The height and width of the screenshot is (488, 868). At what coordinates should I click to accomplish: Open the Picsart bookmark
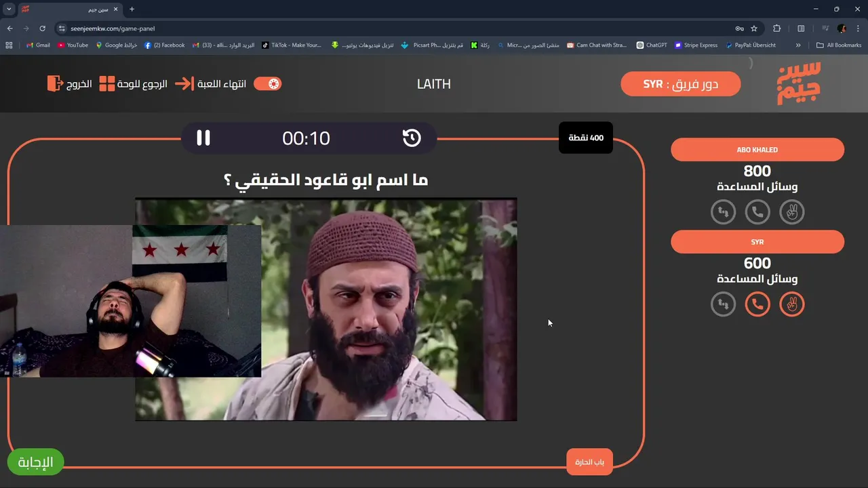point(432,45)
